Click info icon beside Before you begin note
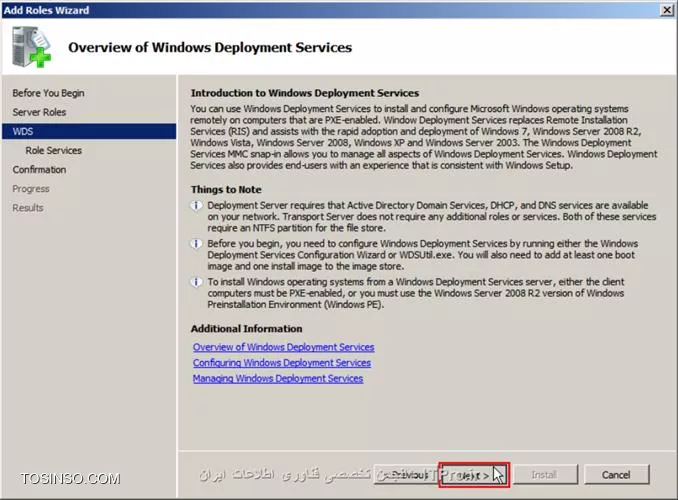This screenshot has height=500, width=678. (196, 244)
